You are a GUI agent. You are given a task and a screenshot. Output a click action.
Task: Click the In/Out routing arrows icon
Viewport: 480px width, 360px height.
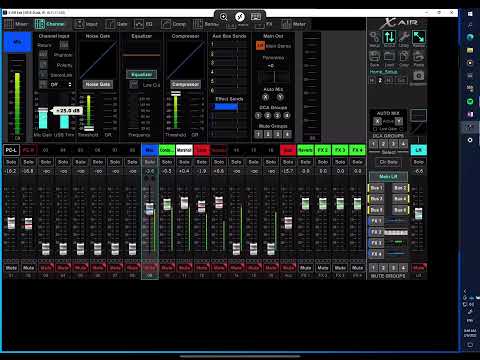coord(389,37)
